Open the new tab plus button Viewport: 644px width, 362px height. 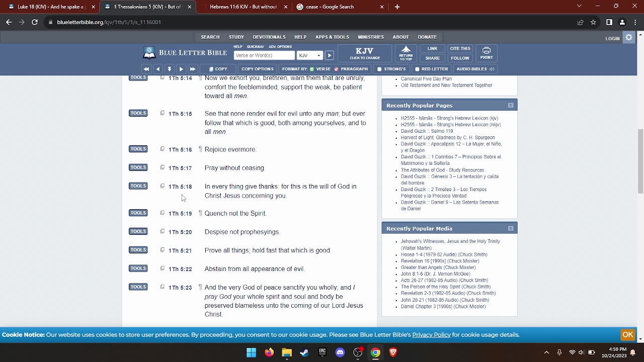397,7
